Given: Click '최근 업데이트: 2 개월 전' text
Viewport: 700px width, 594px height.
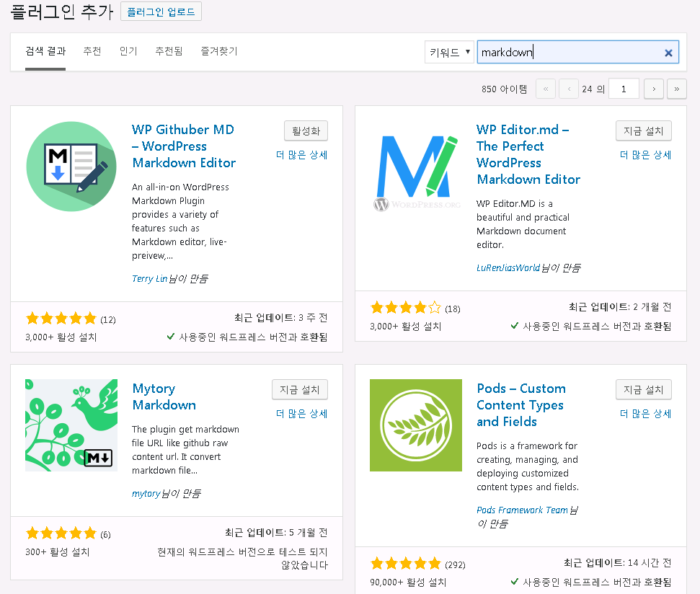Looking at the screenshot, I should (x=620, y=307).
